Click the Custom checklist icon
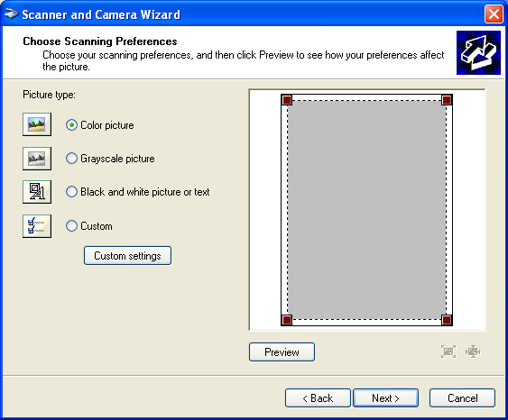This screenshot has height=420, width=508. pos(37,226)
